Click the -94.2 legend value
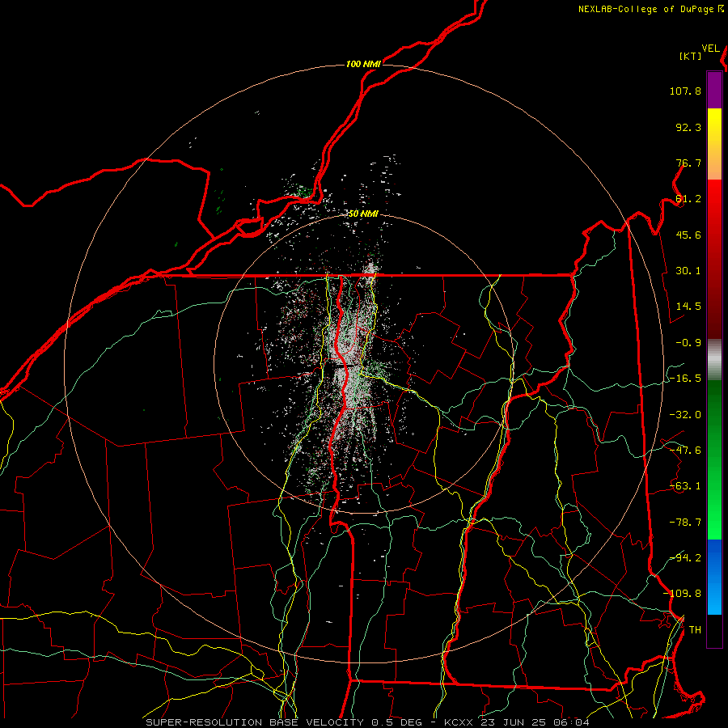The height and width of the screenshot is (728, 728). pyautogui.click(x=685, y=557)
